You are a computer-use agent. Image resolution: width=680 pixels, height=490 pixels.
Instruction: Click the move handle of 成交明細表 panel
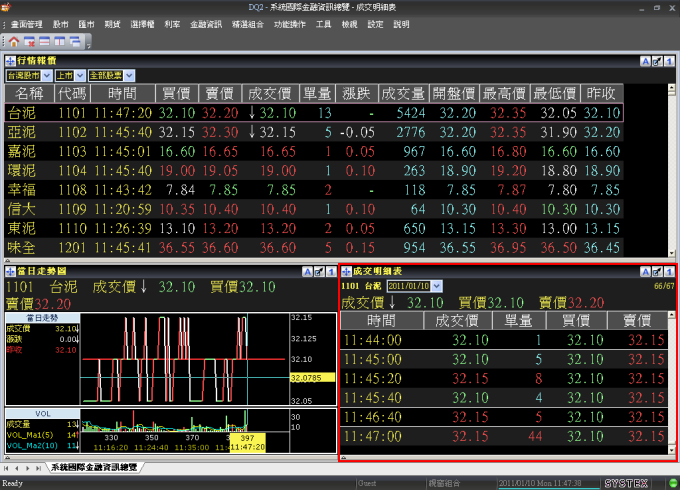(x=346, y=272)
